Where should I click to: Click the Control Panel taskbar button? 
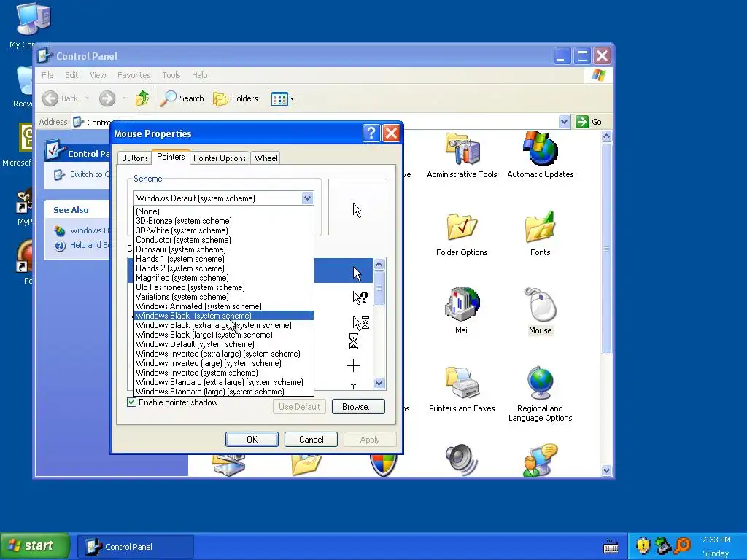(135, 547)
